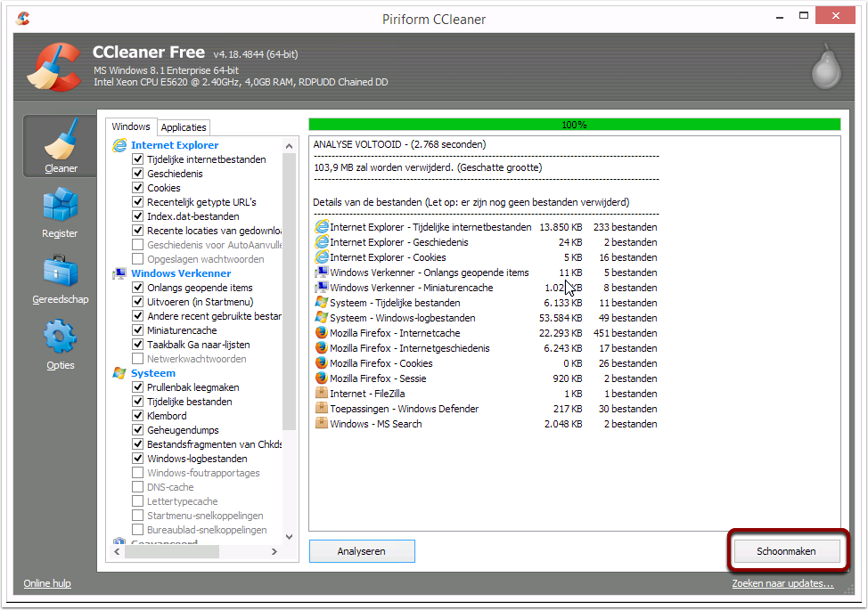Click the '53.584 KB' size value
868x610 pixels.
coord(561,318)
